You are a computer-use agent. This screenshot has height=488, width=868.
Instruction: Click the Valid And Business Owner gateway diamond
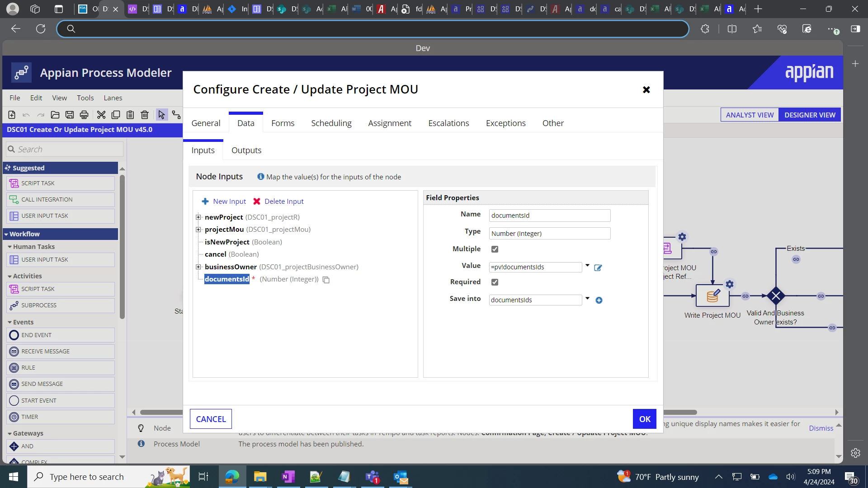pyautogui.click(x=776, y=296)
